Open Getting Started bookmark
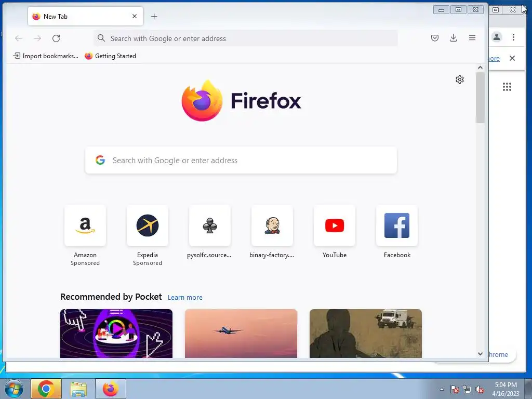This screenshot has width=532, height=399. 110,56
